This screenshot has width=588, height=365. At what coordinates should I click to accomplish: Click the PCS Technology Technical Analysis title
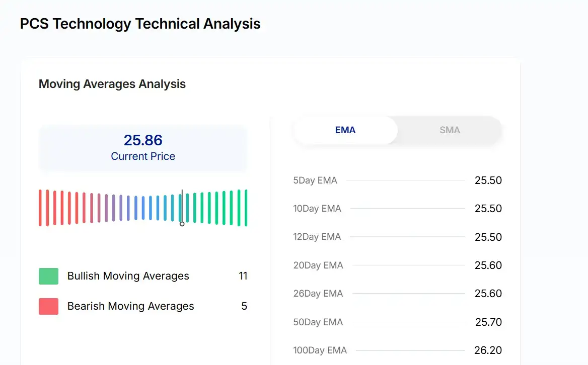(x=140, y=24)
